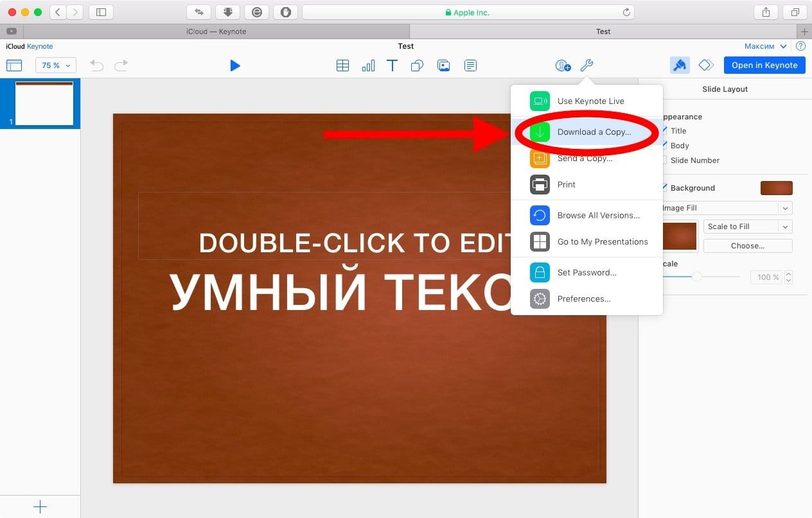
Task: Open the Format paintbrush panel
Action: (x=680, y=65)
